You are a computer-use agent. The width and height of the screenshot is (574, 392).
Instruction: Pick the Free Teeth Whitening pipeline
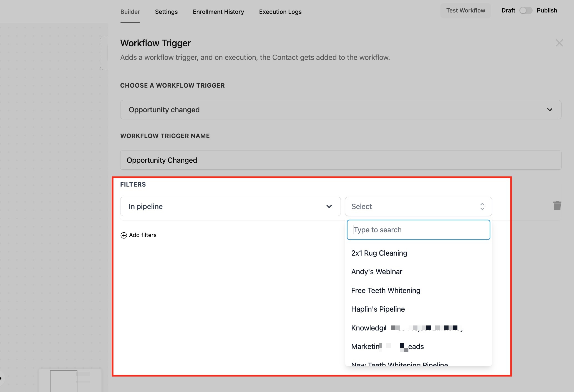(x=386, y=291)
